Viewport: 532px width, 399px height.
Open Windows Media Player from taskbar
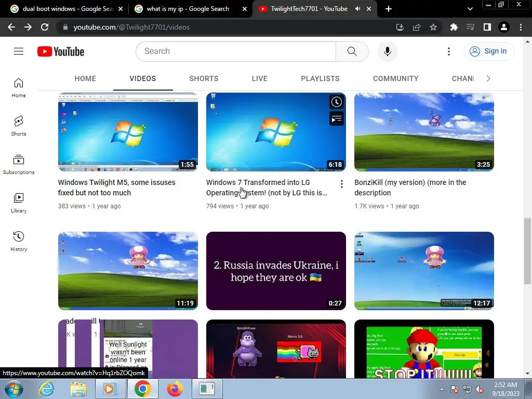coord(110,389)
